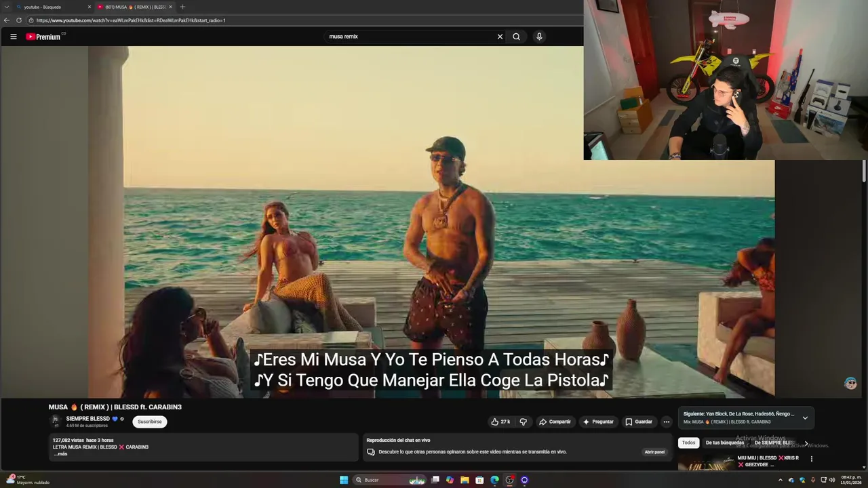This screenshot has height=488, width=868.
Task: Open the browser tab list chevron
Action: click(x=7, y=7)
